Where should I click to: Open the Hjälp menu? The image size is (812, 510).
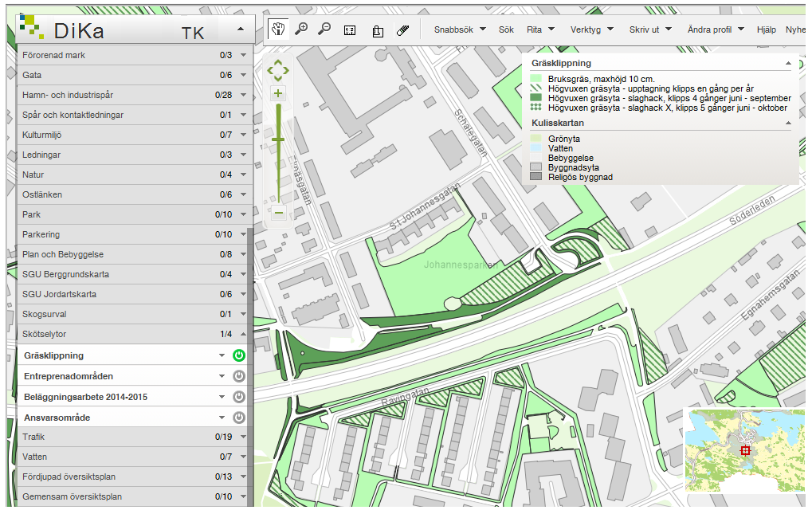coord(767,29)
